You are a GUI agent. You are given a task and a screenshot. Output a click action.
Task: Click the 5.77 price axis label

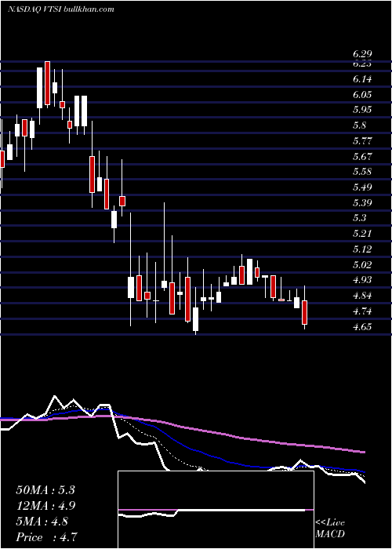(x=362, y=141)
